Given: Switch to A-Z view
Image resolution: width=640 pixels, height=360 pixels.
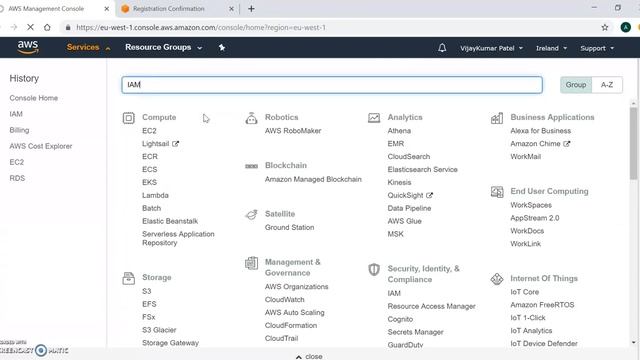Looking at the screenshot, I should [x=607, y=85].
